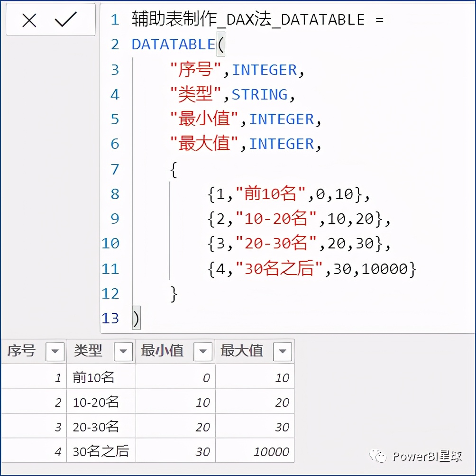
Task: Click code row {3,"20-30名",20,30} on line 10
Action: tap(299, 244)
